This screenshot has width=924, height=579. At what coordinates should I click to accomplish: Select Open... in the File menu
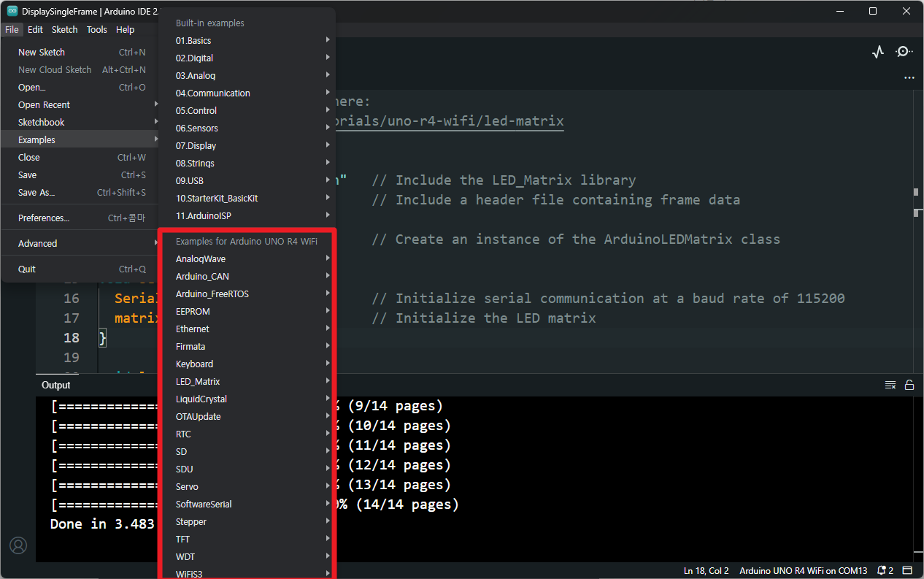click(x=80, y=88)
